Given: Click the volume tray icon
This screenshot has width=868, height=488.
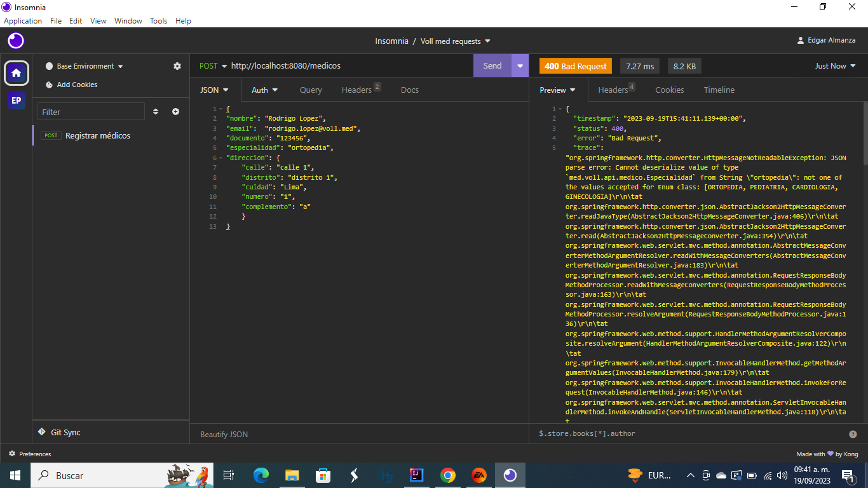Looking at the screenshot, I should coord(782,475).
